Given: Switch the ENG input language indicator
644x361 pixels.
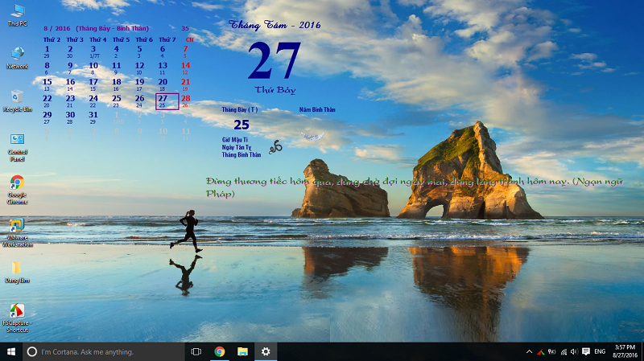Looking at the screenshot, I should (x=600, y=351).
